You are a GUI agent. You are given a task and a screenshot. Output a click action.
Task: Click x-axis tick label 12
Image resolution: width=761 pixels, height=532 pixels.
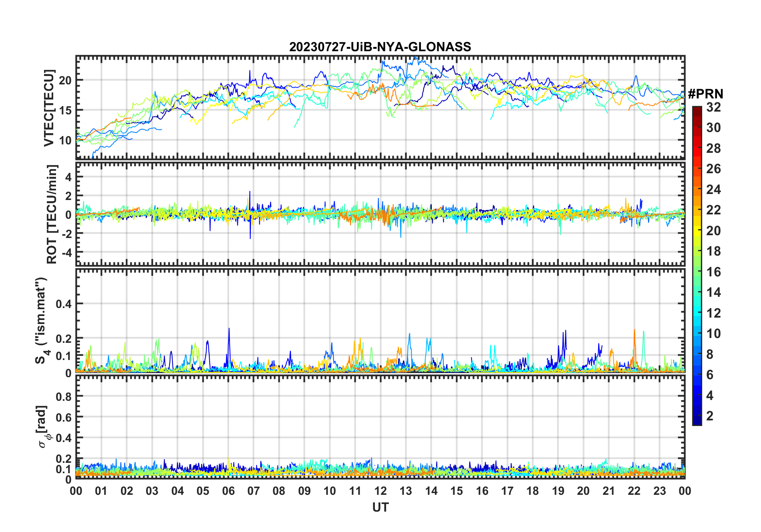click(380, 491)
